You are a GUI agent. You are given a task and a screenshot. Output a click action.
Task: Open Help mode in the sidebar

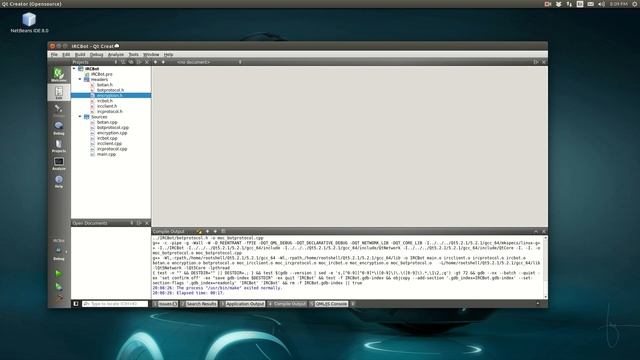59,181
